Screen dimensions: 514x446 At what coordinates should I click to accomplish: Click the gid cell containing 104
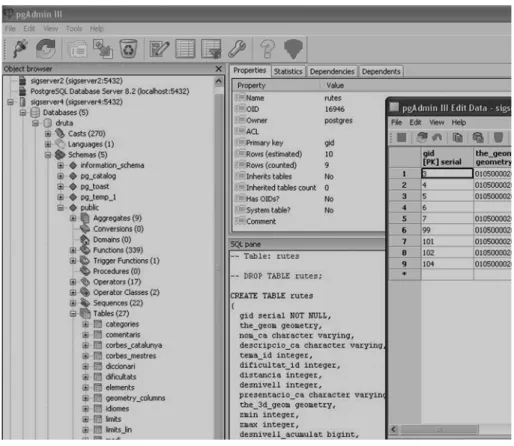[447, 264]
